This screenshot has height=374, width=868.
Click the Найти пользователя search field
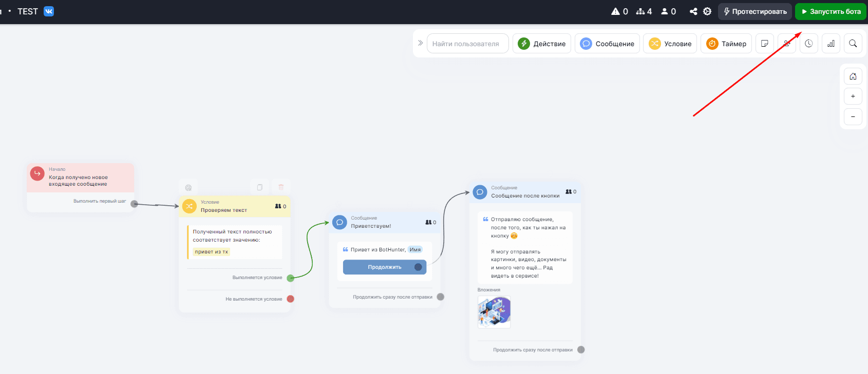[467, 44]
